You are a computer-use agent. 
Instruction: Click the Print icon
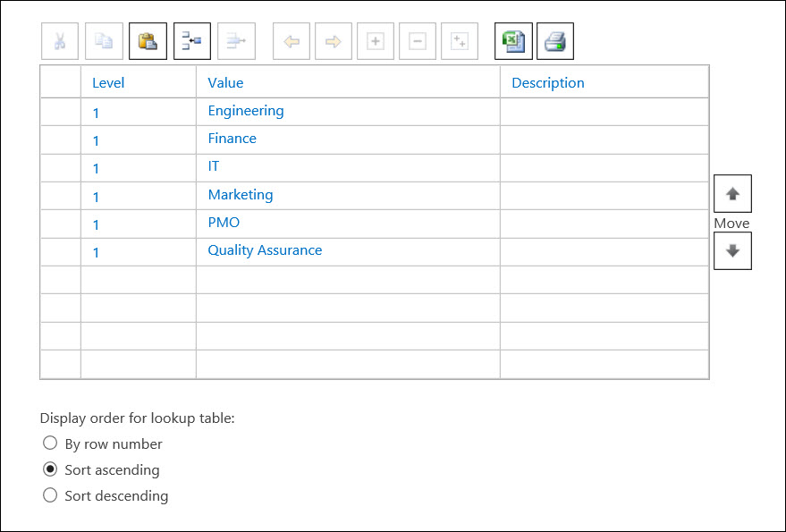pyautogui.click(x=555, y=41)
